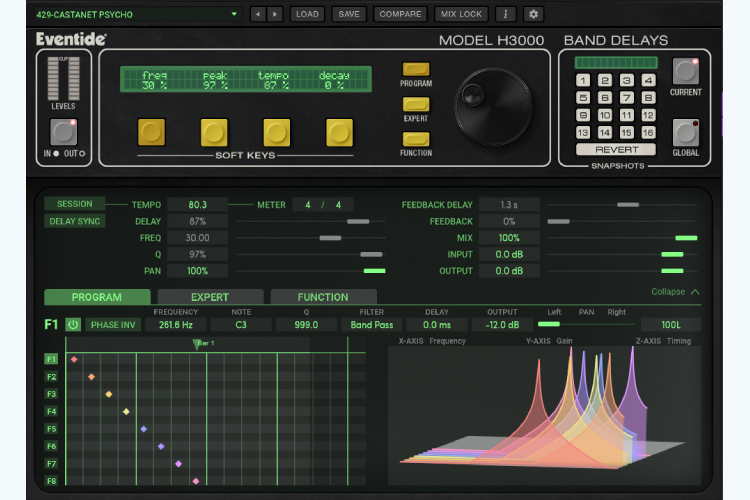
Task: Click FREQUENCY field 261.6 Hz
Action: pyautogui.click(x=176, y=325)
